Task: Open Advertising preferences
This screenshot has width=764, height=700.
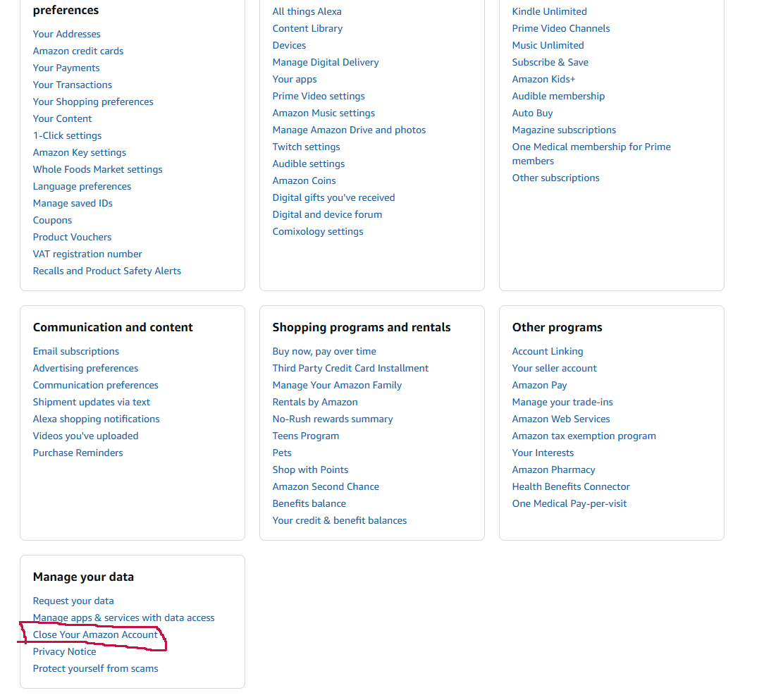Action: pyautogui.click(x=86, y=369)
